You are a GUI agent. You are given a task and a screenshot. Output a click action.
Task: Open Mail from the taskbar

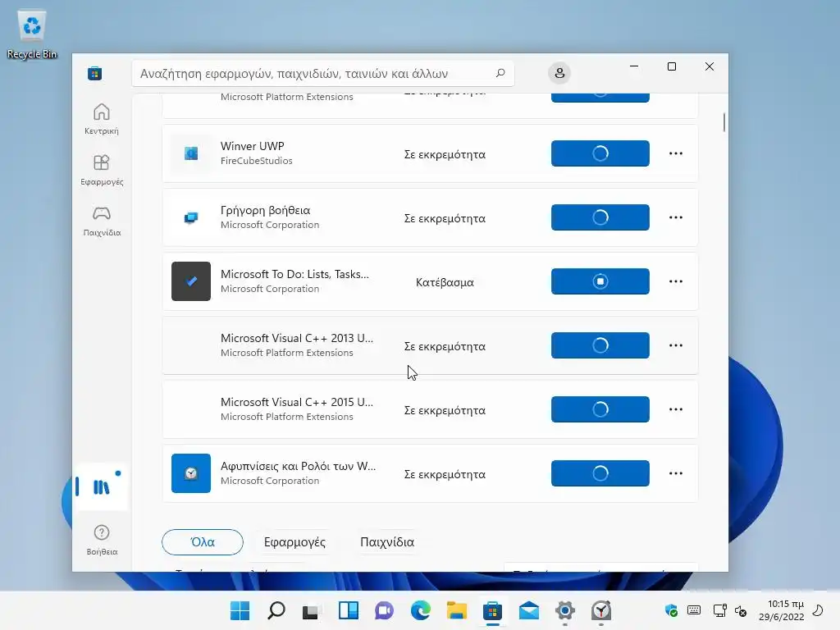click(x=529, y=610)
